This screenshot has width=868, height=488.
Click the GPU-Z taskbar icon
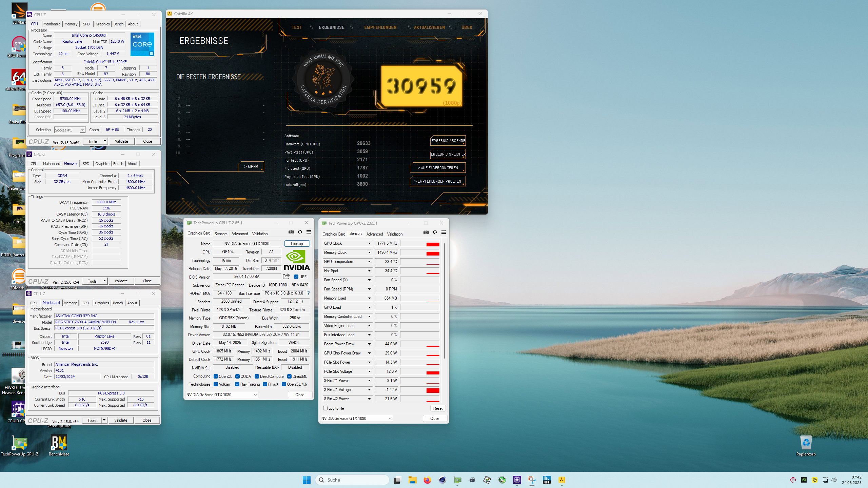click(457, 480)
